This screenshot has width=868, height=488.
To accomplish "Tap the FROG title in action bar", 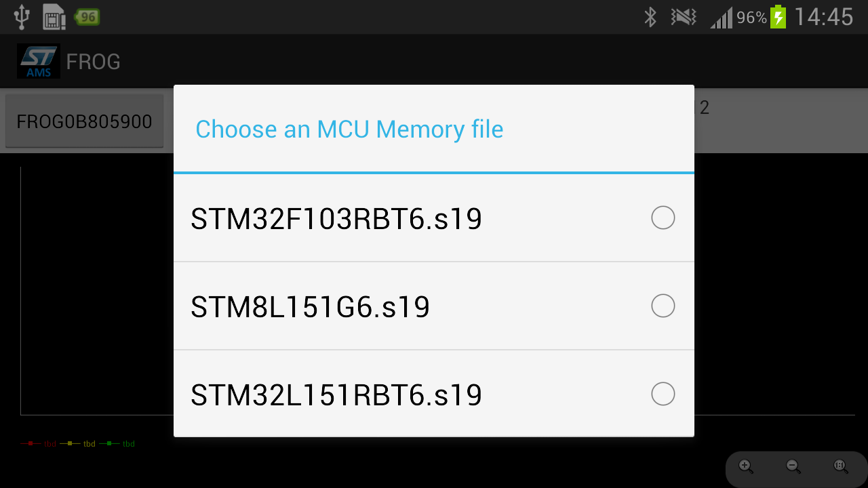I will coord(93,62).
